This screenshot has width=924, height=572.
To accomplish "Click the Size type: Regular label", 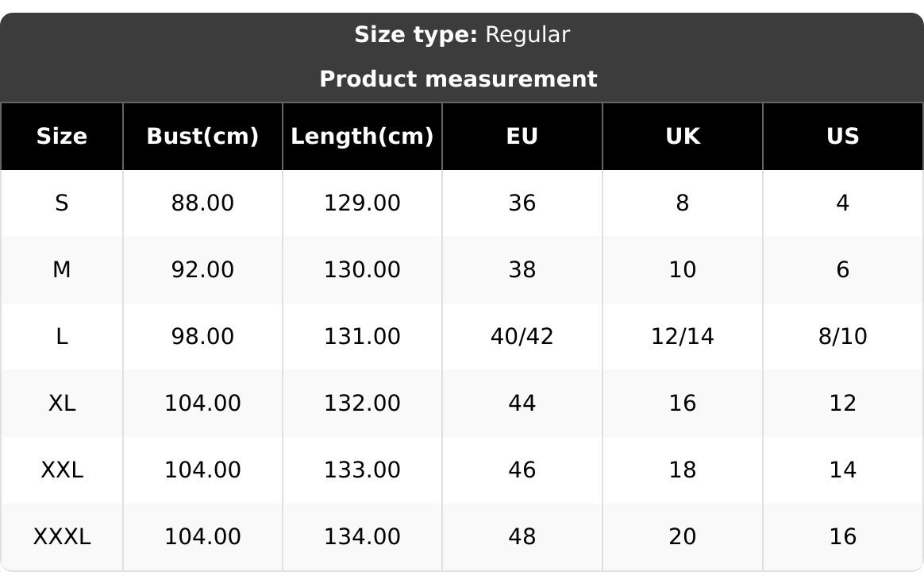I will pos(461,35).
